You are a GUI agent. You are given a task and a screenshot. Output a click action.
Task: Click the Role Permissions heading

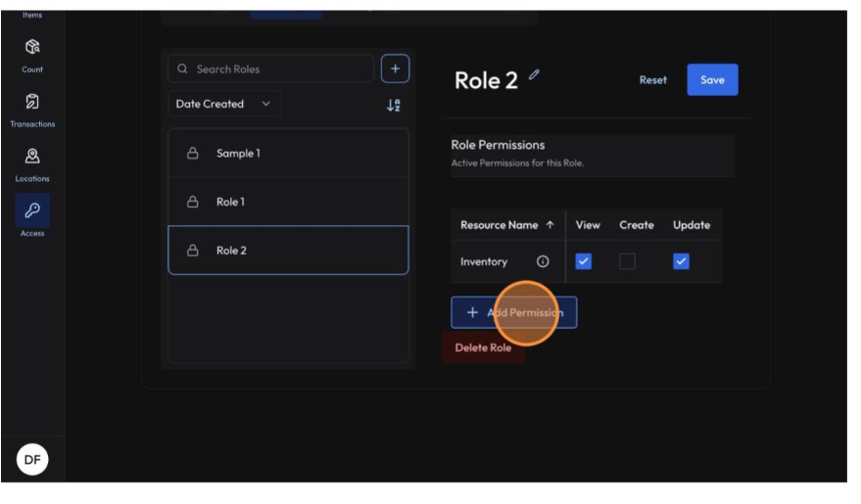498,145
